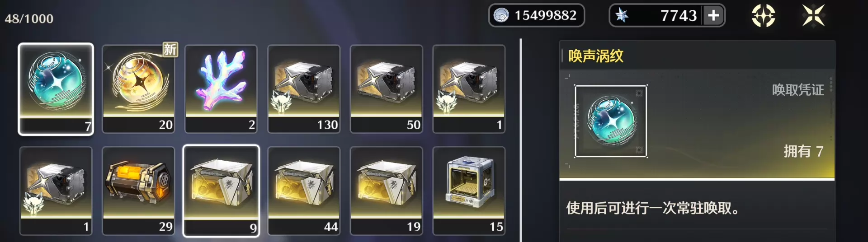Select the silver crate with count 130

point(304,89)
